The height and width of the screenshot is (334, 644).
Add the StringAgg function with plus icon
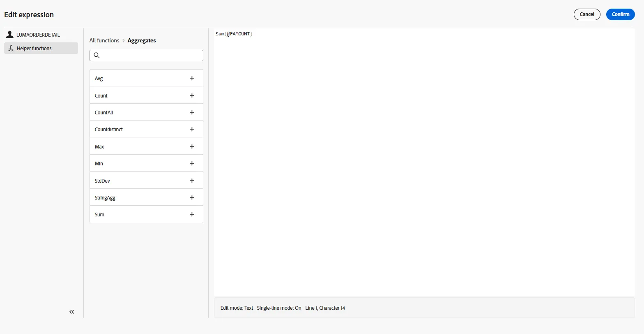tap(192, 197)
